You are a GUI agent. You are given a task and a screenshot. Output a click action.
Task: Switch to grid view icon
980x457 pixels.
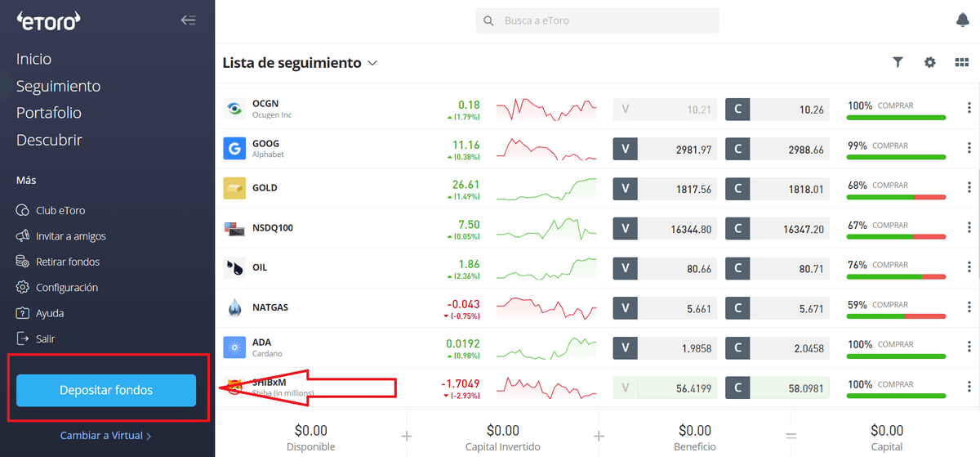[x=962, y=62]
